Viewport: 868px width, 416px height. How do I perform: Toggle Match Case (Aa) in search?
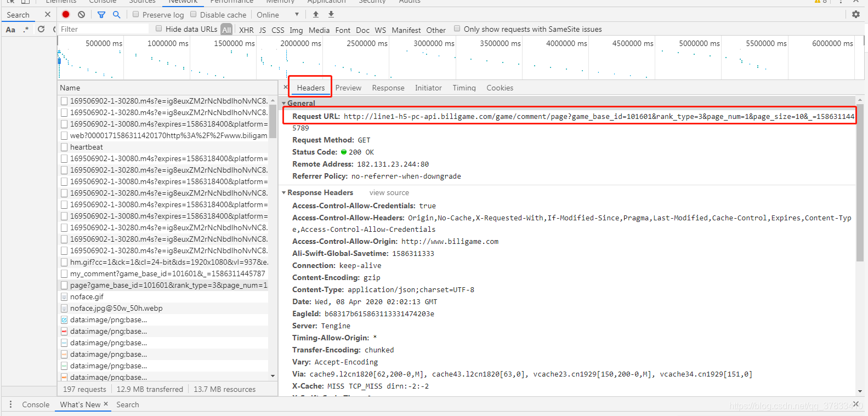coord(10,30)
